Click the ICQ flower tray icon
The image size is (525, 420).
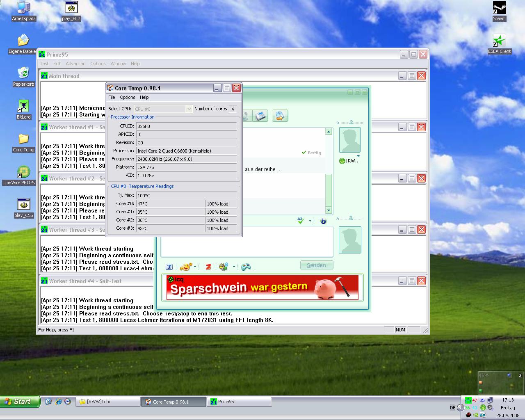(x=483, y=407)
